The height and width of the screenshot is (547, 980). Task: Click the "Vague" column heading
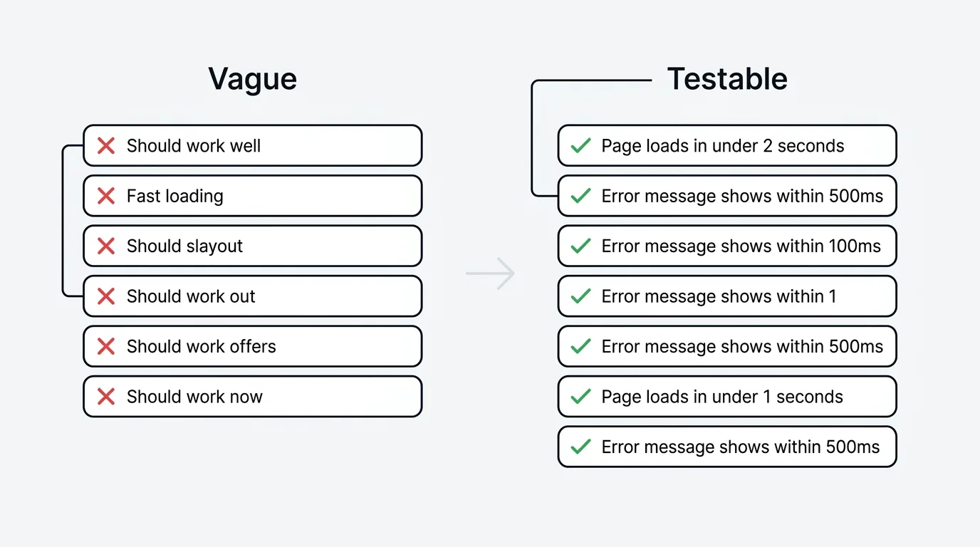click(x=252, y=79)
